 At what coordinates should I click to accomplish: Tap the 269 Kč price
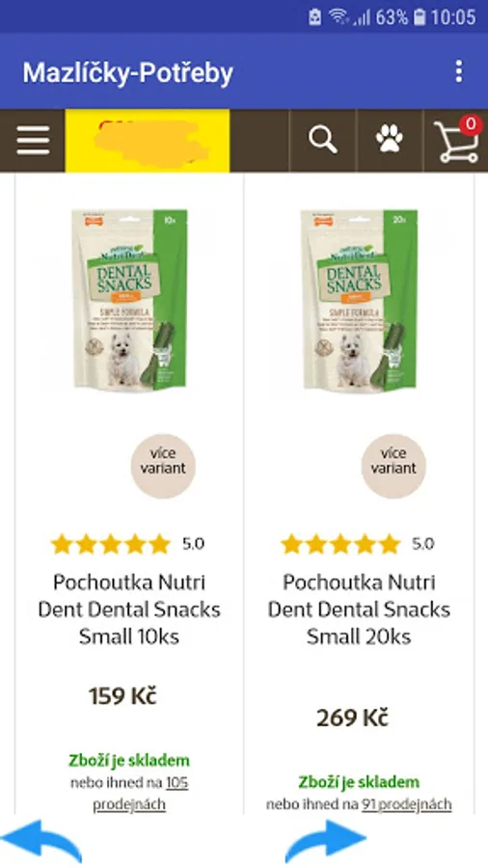coord(352,718)
